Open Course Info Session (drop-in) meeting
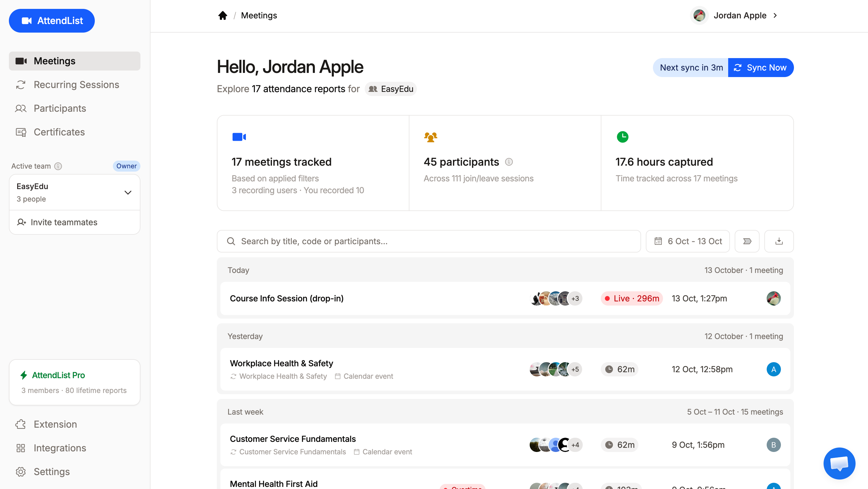This screenshot has width=868, height=489. [505, 298]
